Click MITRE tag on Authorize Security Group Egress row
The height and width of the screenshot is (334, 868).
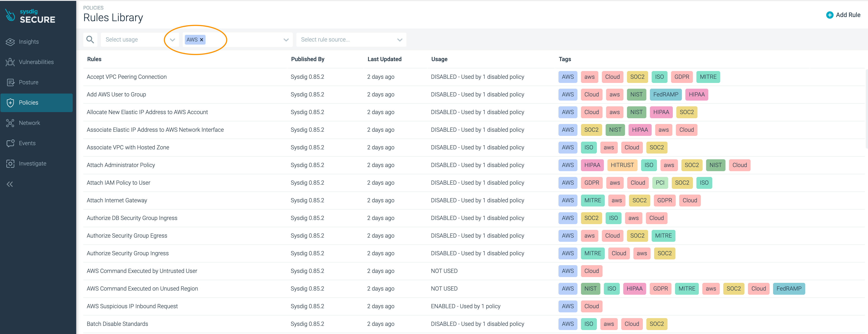tap(663, 236)
